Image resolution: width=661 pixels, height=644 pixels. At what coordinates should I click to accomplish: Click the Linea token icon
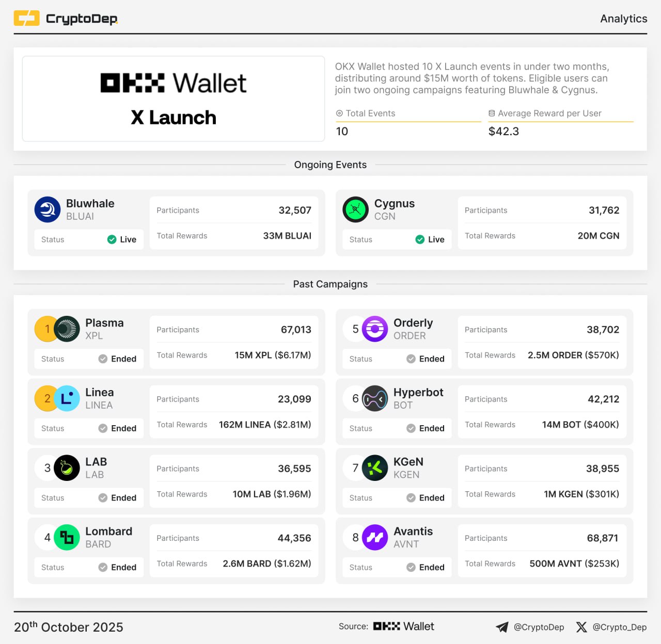67,398
